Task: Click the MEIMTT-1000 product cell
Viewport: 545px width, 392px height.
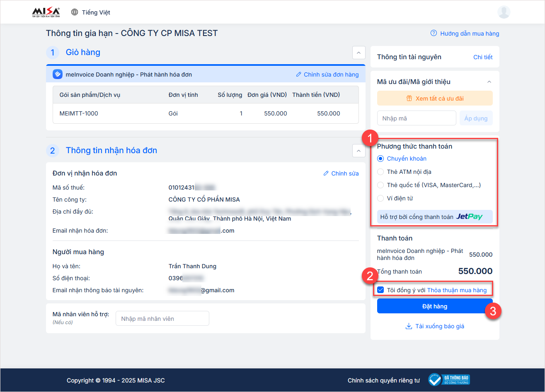Action: (79, 113)
